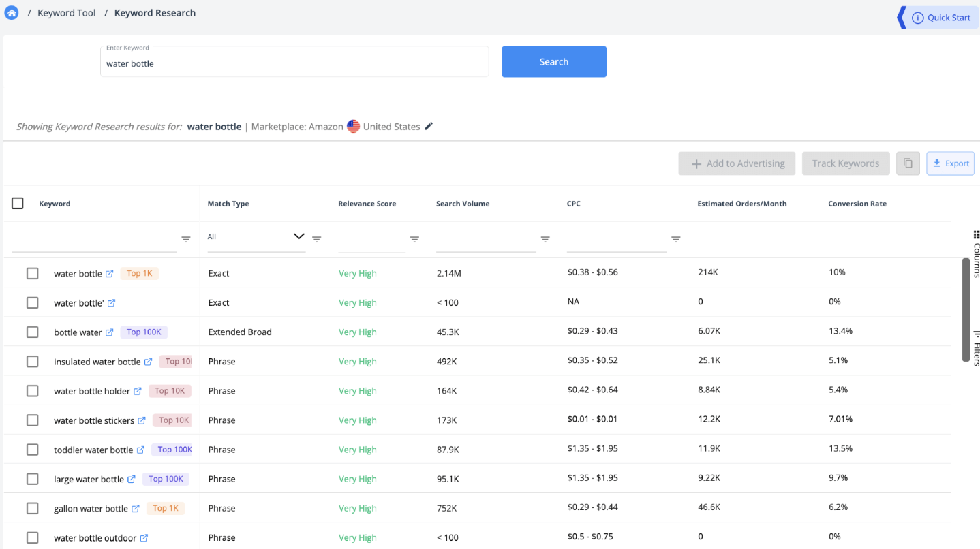The image size is (980, 549).
Task: Expand the Match Type 'All' dropdown
Action: tap(298, 236)
